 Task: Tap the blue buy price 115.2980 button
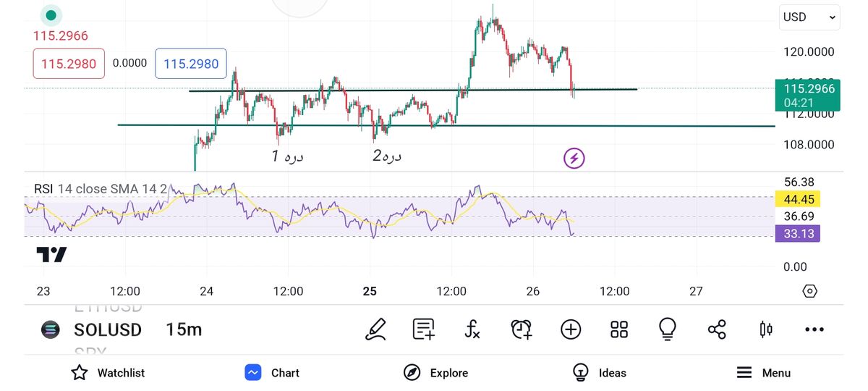[x=191, y=64]
